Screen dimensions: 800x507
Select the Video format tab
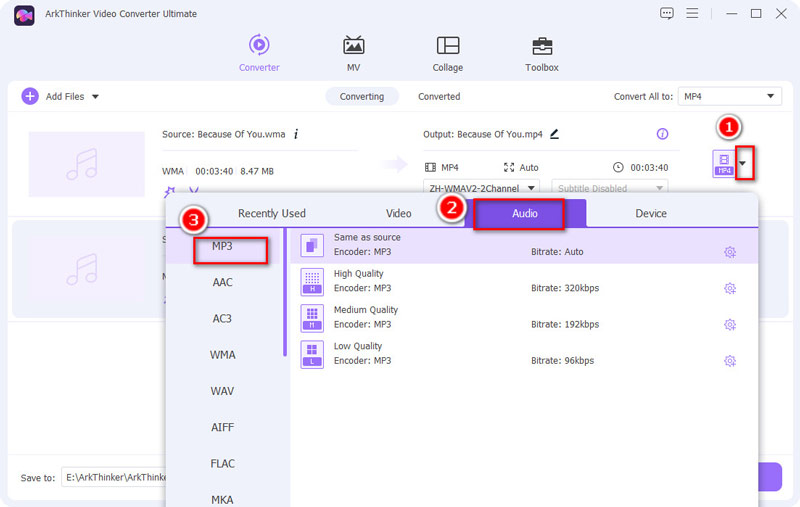click(398, 213)
